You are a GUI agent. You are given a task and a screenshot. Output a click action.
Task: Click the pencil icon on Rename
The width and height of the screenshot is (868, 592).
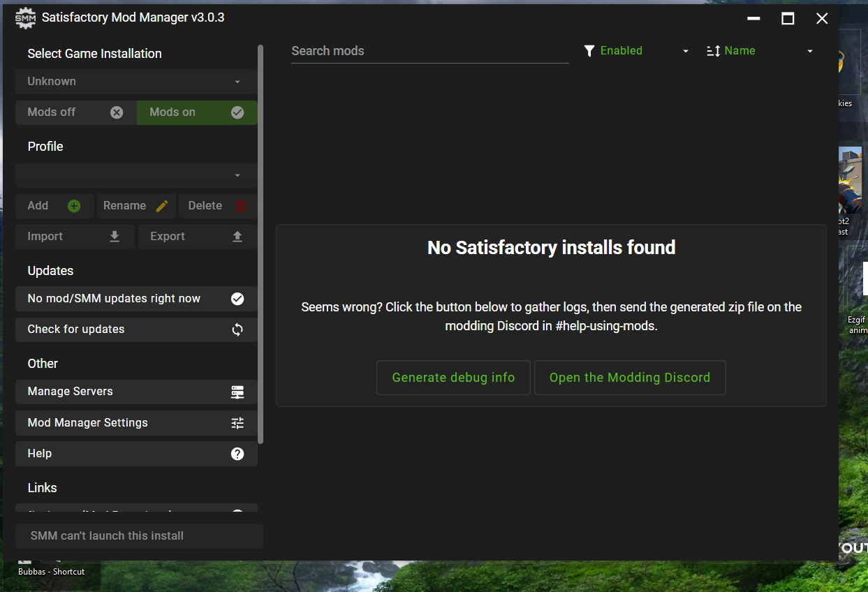tap(162, 206)
